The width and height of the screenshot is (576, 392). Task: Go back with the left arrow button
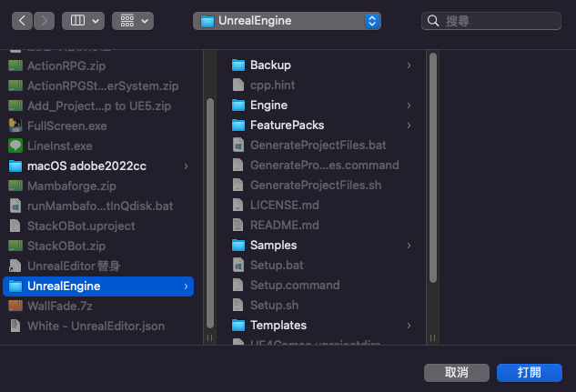coord(22,21)
